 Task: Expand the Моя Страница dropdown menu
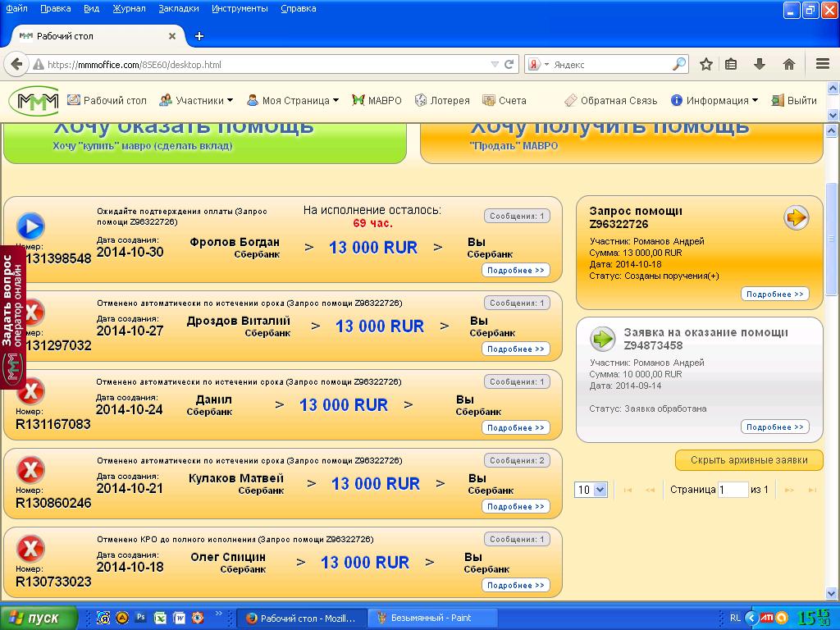pos(293,100)
